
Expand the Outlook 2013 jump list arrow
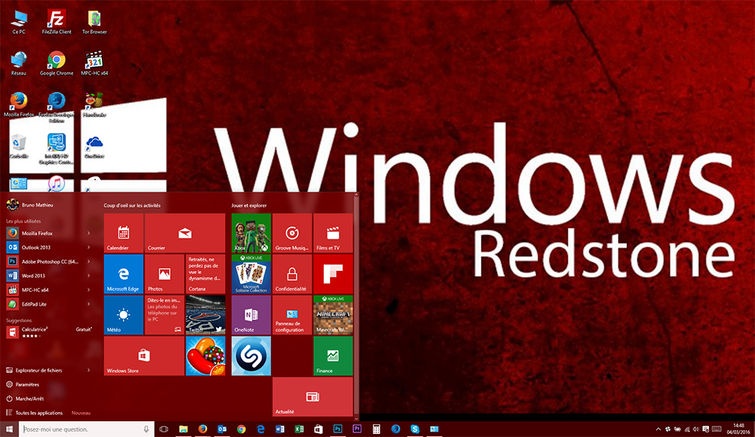[89, 247]
